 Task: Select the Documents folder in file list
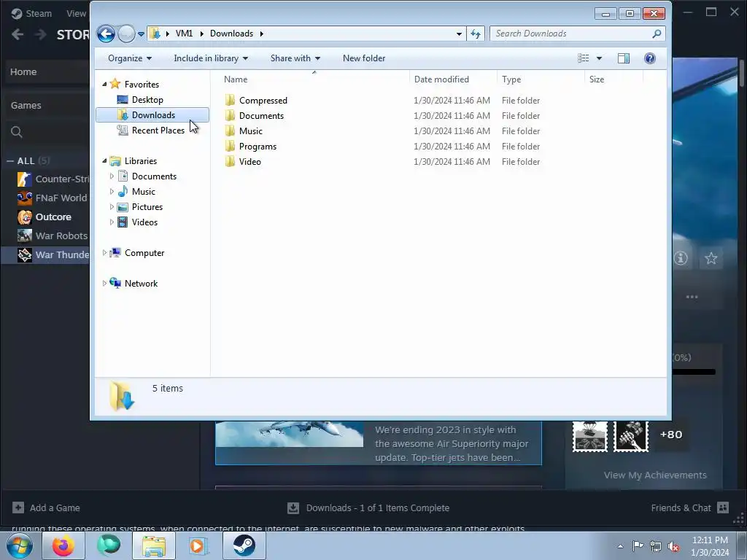[261, 116]
